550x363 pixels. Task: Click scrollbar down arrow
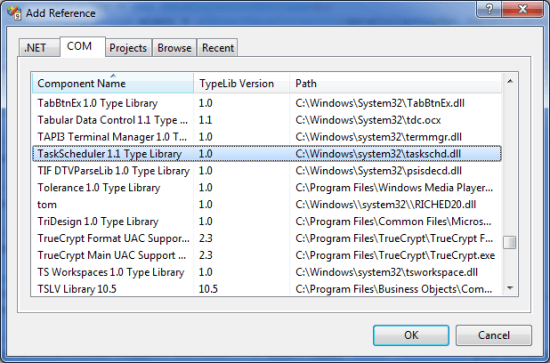point(510,288)
